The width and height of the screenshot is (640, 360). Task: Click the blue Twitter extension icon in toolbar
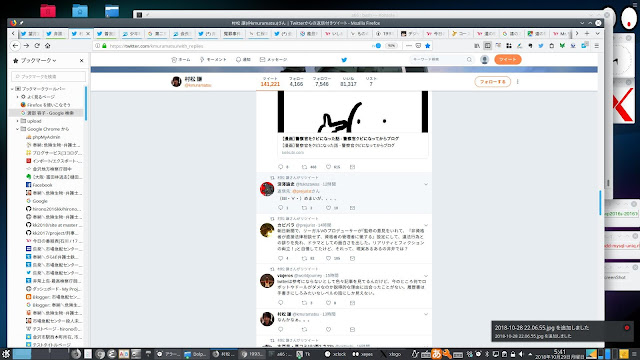[x=541, y=46]
